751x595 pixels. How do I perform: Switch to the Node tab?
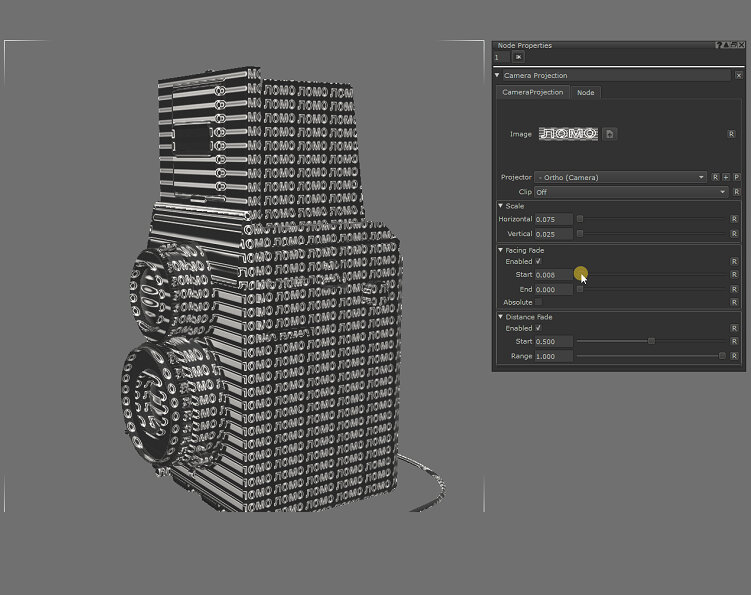[586, 93]
